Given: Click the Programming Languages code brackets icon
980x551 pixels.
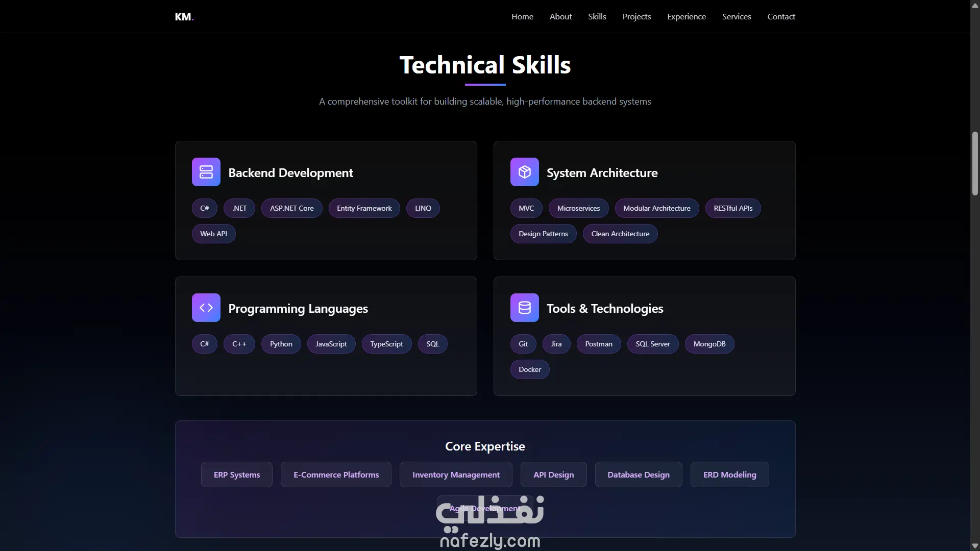Looking at the screenshot, I should click(206, 308).
